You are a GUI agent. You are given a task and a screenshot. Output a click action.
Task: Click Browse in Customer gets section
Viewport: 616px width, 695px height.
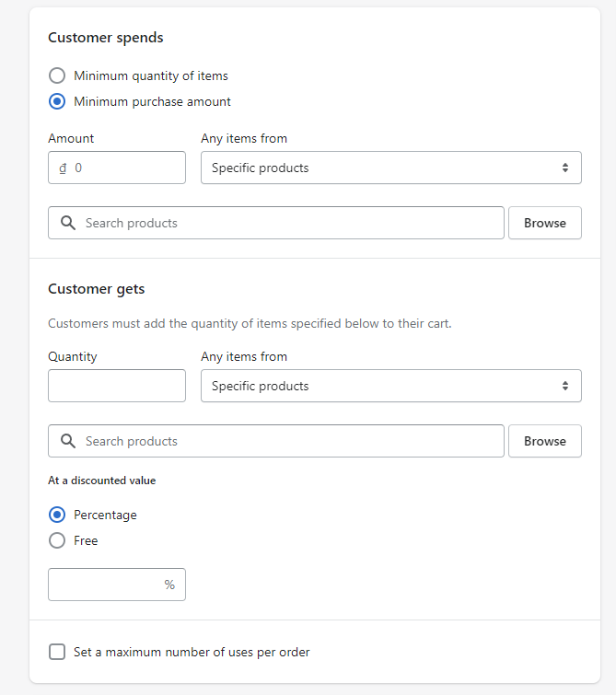tap(544, 441)
